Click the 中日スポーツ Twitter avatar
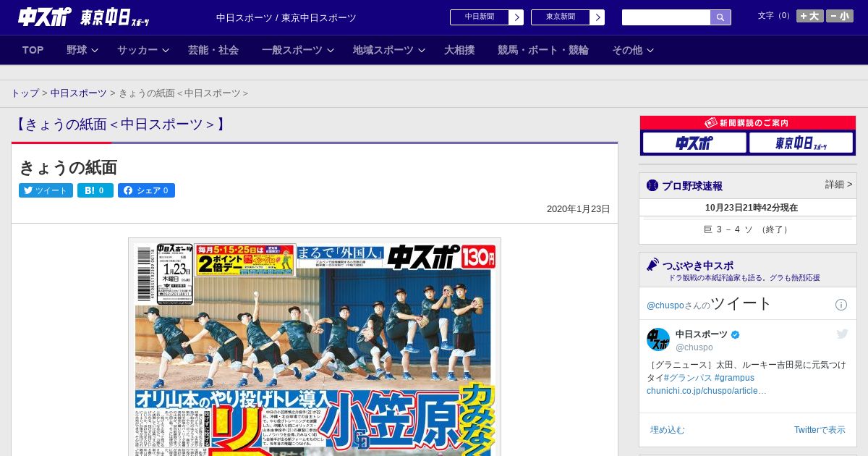 pyautogui.click(x=658, y=339)
